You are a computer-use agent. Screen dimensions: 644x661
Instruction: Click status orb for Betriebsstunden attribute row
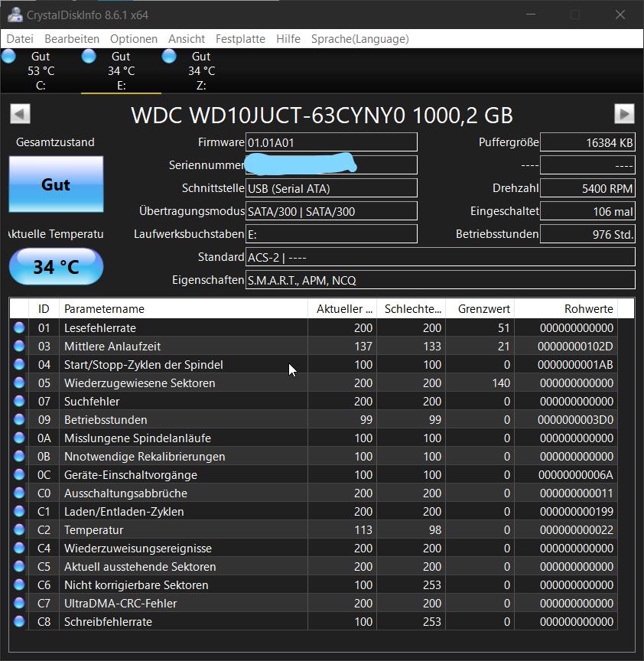coord(19,419)
